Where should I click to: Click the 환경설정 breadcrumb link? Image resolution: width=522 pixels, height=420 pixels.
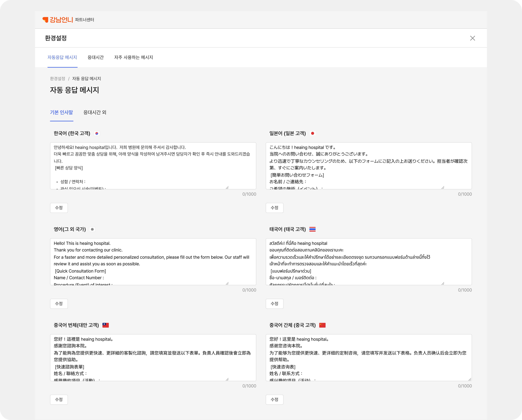[57, 79]
